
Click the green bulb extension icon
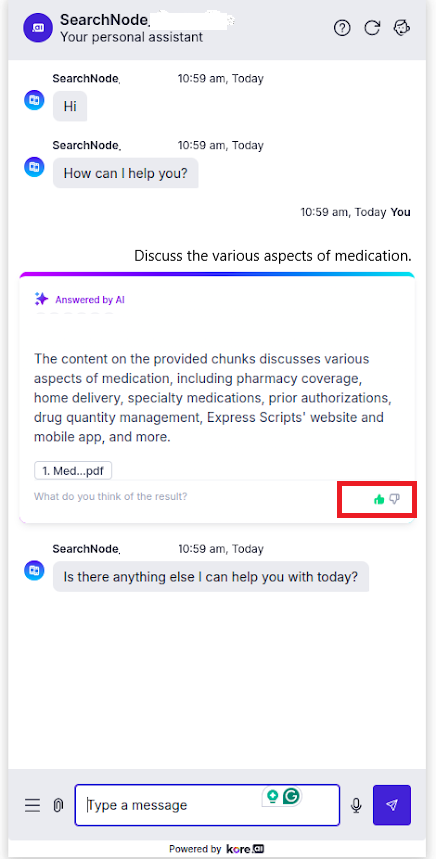[272, 796]
